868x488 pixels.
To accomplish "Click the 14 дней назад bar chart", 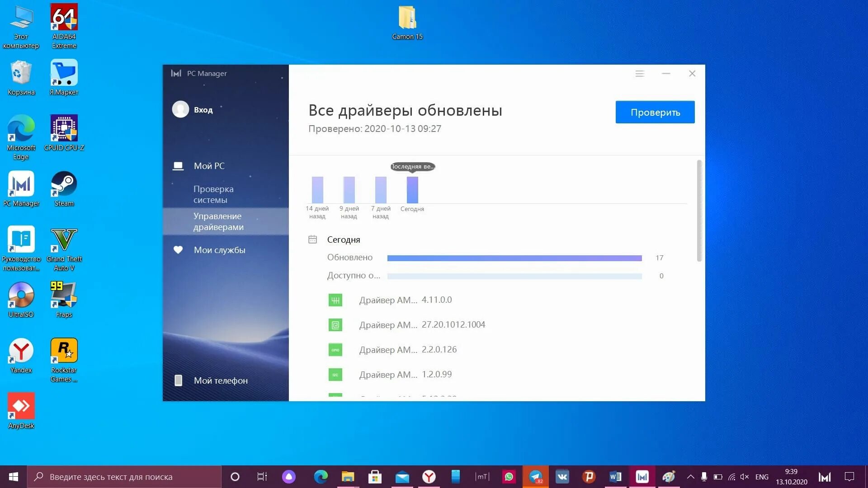I will click(317, 188).
